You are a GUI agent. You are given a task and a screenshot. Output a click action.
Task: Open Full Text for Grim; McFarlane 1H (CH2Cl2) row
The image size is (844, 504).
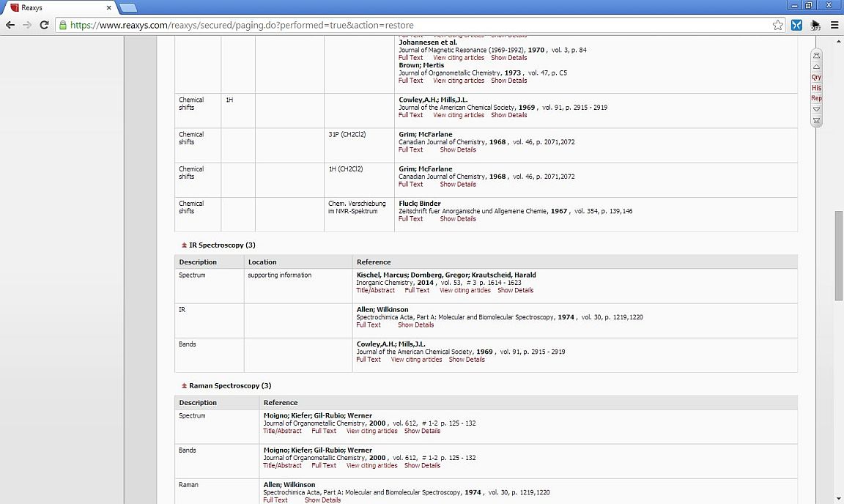(x=411, y=184)
